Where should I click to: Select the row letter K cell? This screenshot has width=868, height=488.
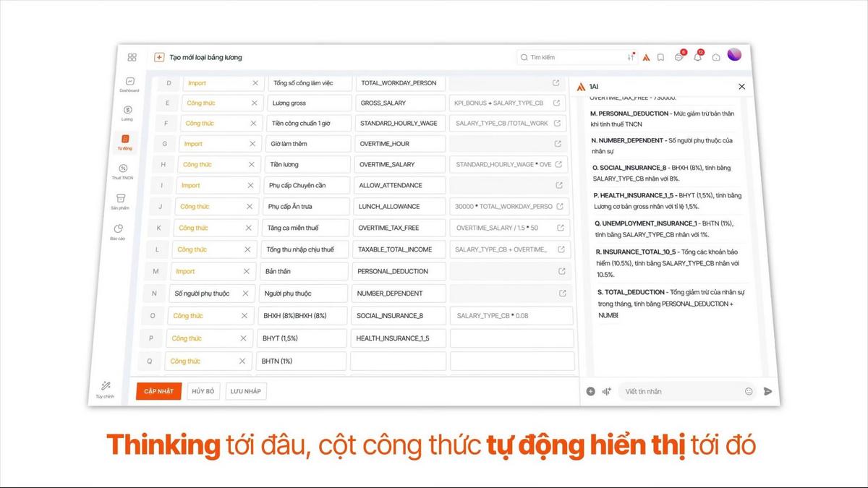158,228
